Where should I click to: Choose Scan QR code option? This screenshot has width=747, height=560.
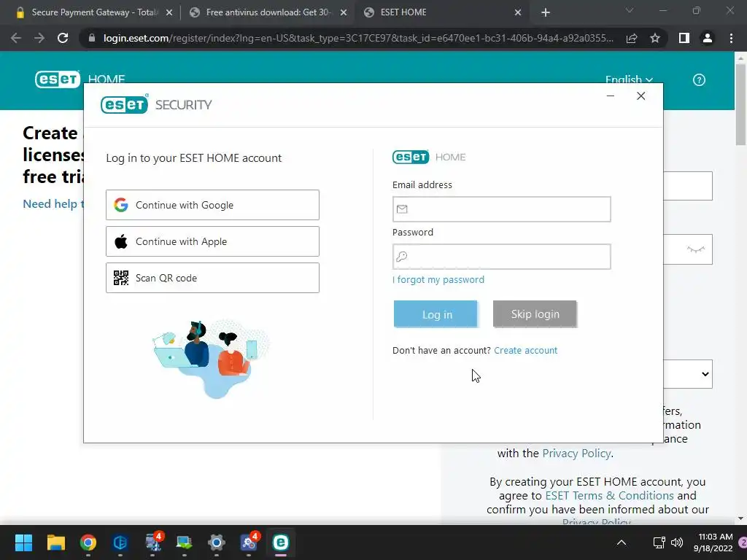click(212, 278)
